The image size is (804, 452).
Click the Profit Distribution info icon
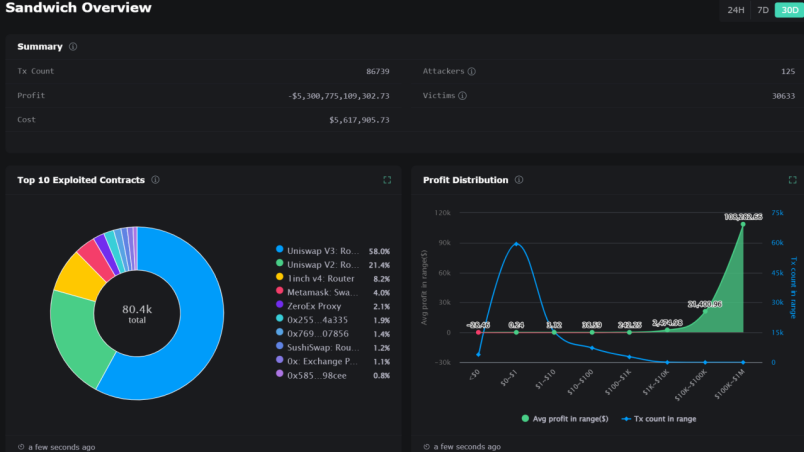519,180
